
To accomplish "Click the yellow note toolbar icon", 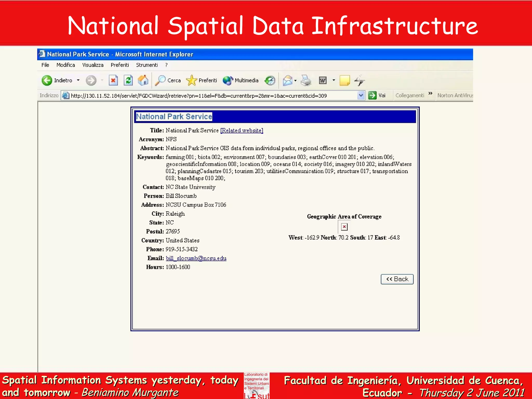I will (345, 81).
